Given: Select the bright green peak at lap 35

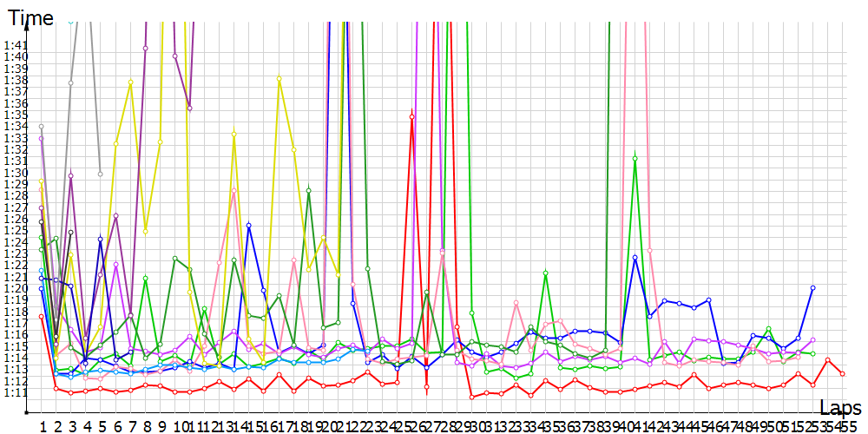Looking at the screenshot, I should (x=546, y=273).
